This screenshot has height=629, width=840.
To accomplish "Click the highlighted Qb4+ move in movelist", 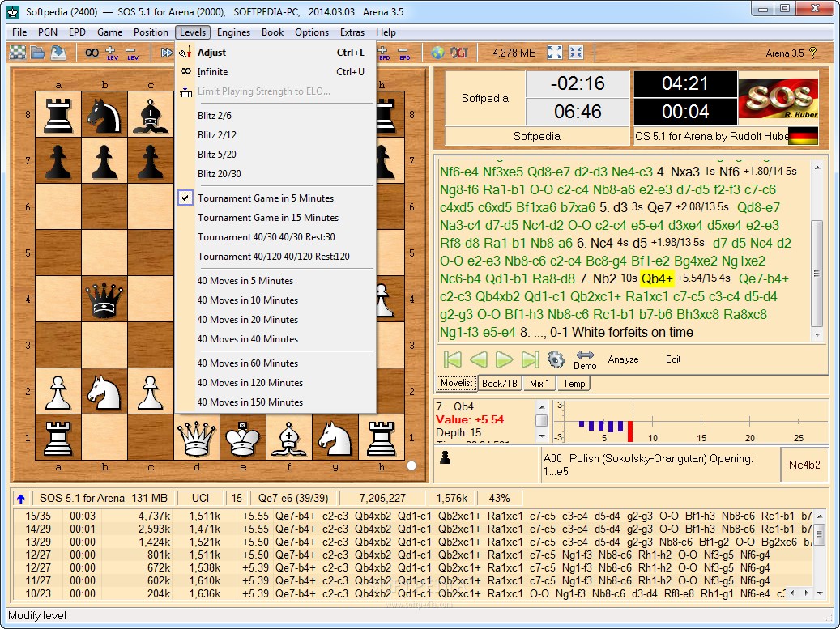I will (x=657, y=278).
